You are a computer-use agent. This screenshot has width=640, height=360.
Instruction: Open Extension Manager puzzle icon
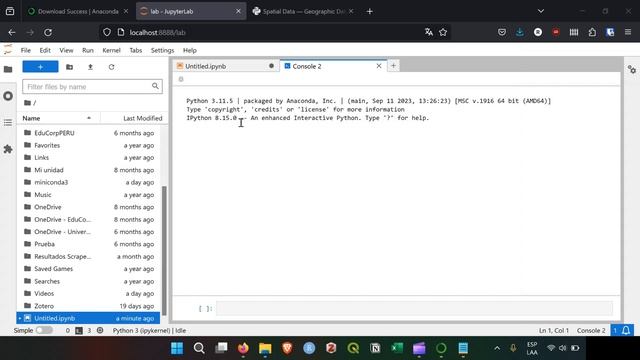(x=8, y=149)
